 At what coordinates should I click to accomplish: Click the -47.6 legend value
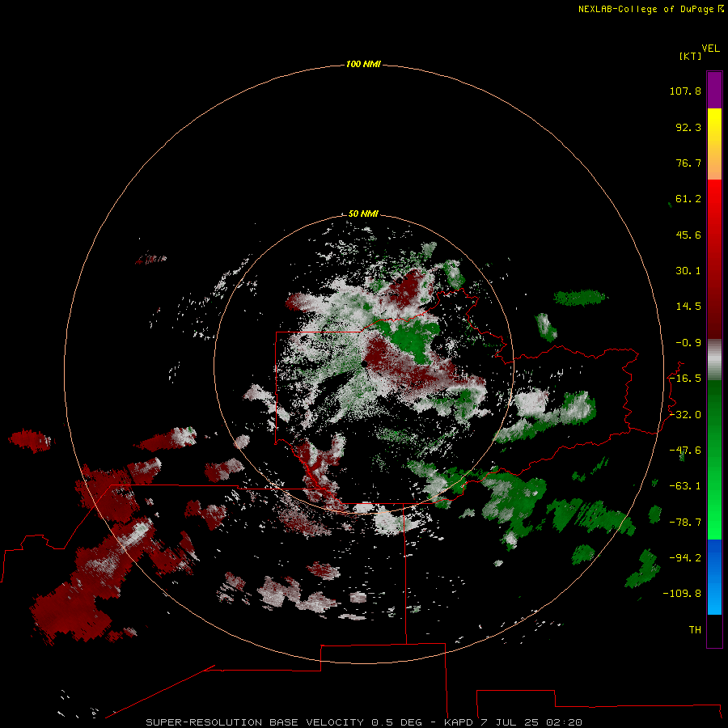pyautogui.click(x=685, y=451)
